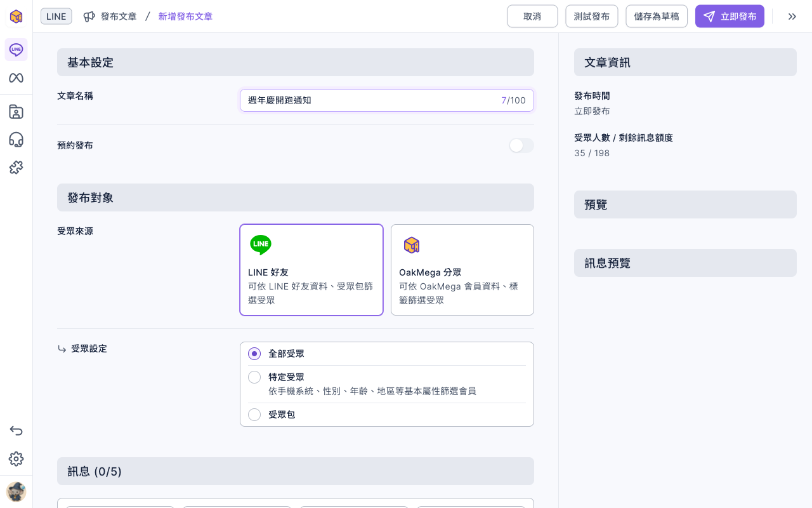Edit the 文章名稱 input field

[387, 100]
